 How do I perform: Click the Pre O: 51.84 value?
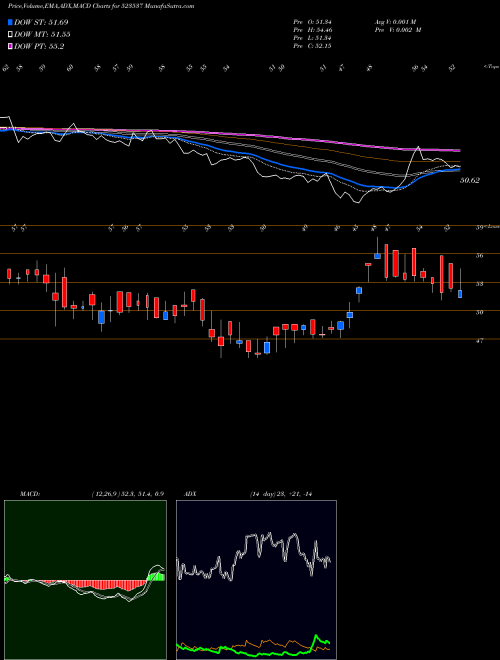click(x=312, y=22)
